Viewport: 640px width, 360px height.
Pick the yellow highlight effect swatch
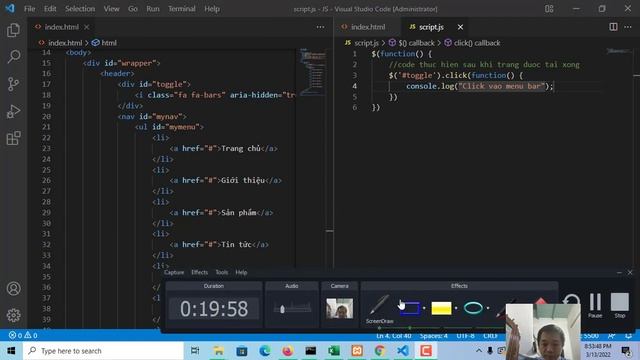pos(441,308)
